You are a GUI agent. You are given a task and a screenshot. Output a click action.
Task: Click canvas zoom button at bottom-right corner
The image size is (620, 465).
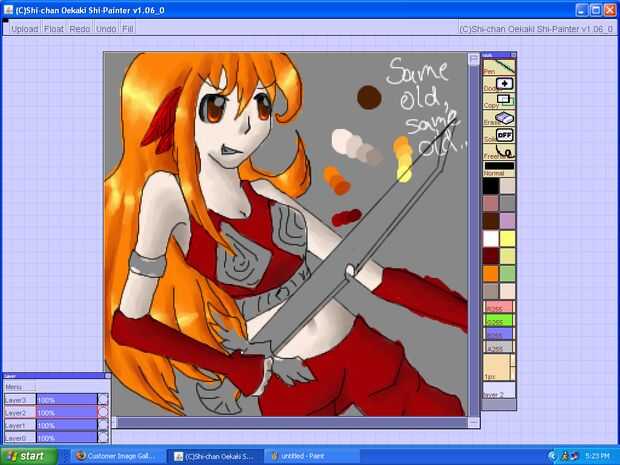(474, 423)
